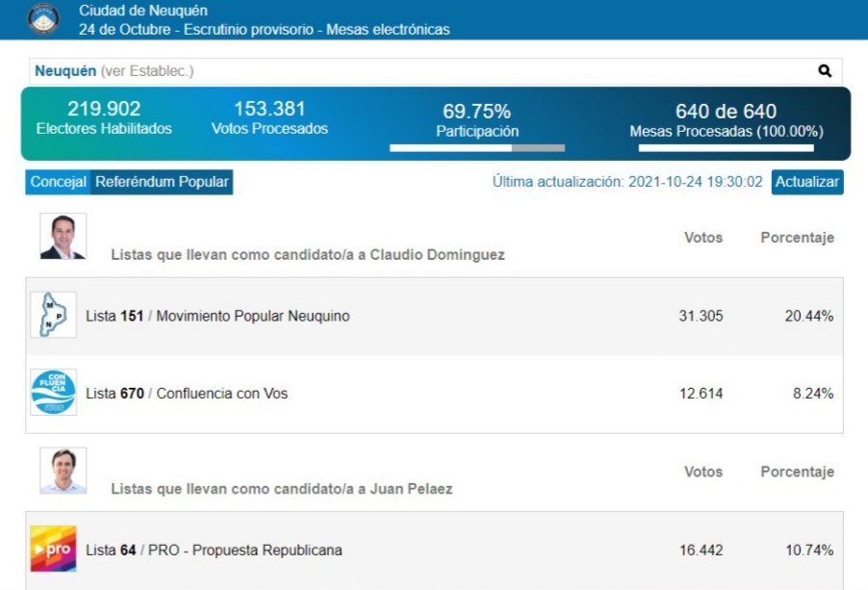Click the PRO Propuesta Republicana logo
The width and height of the screenshot is (868, 590).
[x=53, y=550]
